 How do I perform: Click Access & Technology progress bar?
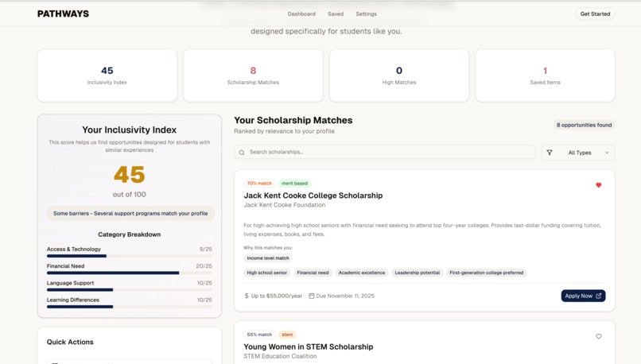[129, 256]
